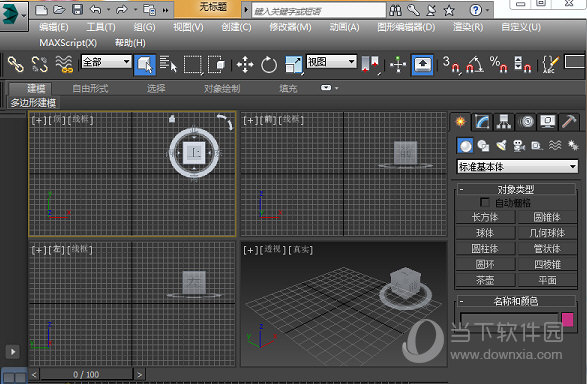Redo action arrow icon
This screenshot has width=587, height=384.
tap(122, 10)
